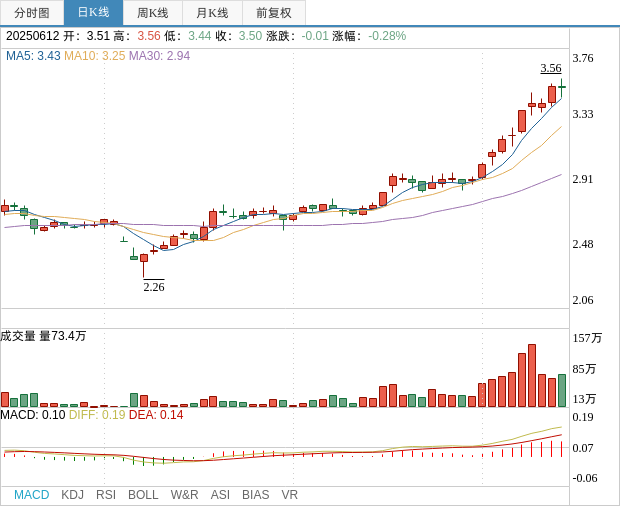Click the date 20250612 text
Image resolution: width=620 pixels, height=506 pixels.
[32, 36]
